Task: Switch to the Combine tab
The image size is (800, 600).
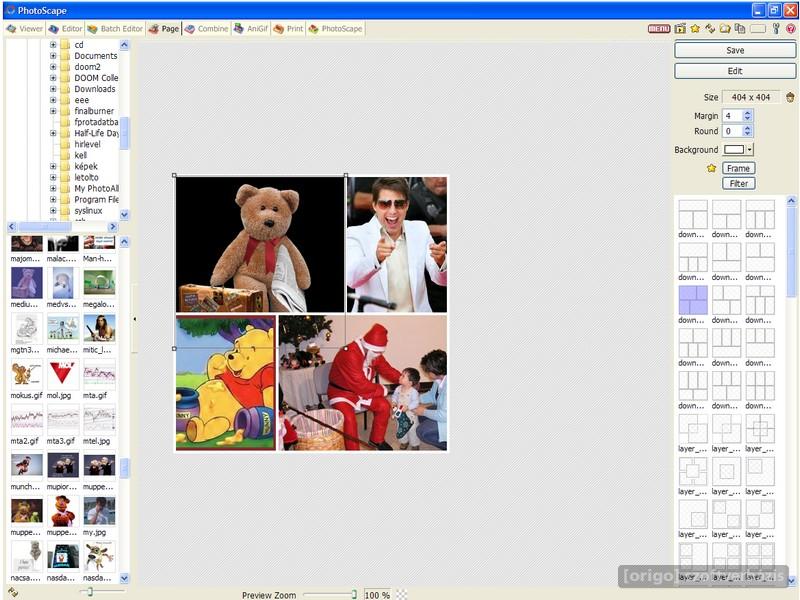Action: coord(207,29)
